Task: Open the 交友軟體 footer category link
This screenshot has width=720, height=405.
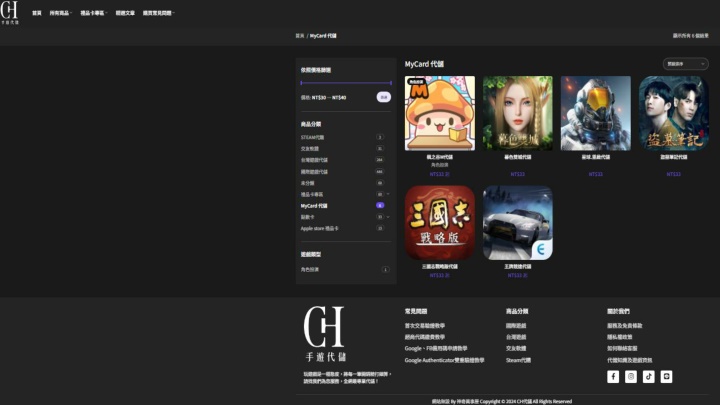Action: tap(516, 349)
